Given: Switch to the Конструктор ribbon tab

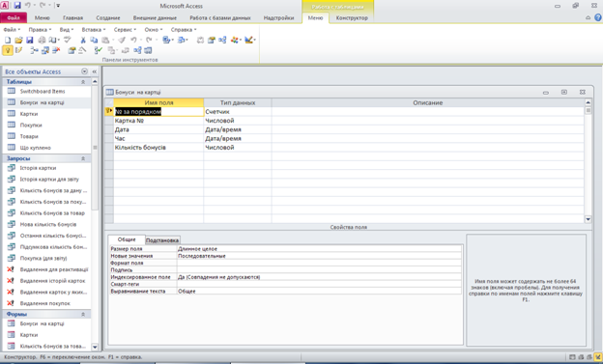Looking at the screenshot, I should pyautogui.click(x=352, y=17).
